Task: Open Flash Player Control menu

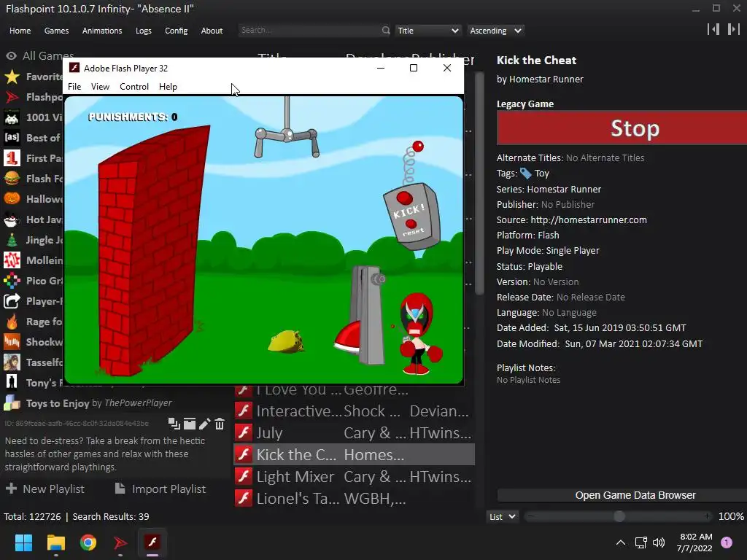Action: [134, 87]
